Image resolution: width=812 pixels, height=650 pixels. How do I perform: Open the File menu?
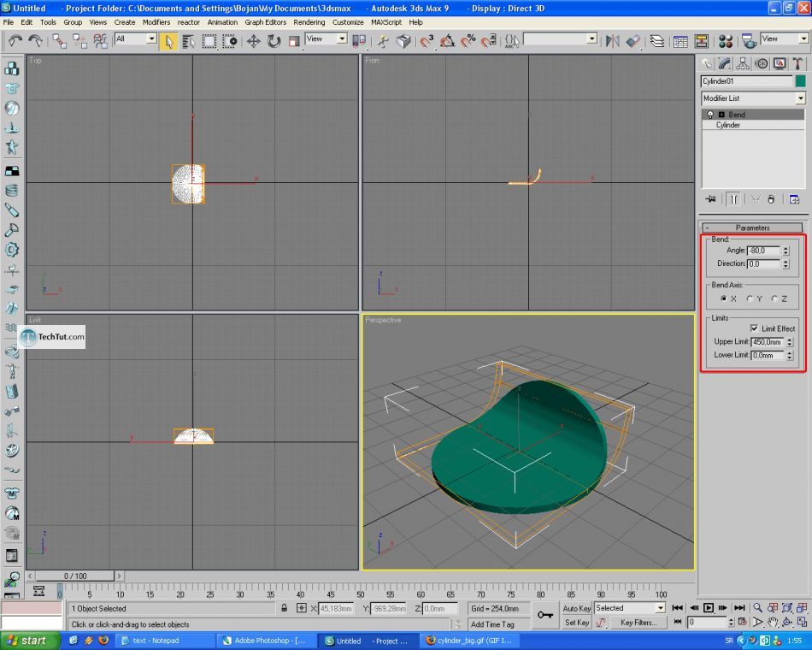click(x=9, y=22)
